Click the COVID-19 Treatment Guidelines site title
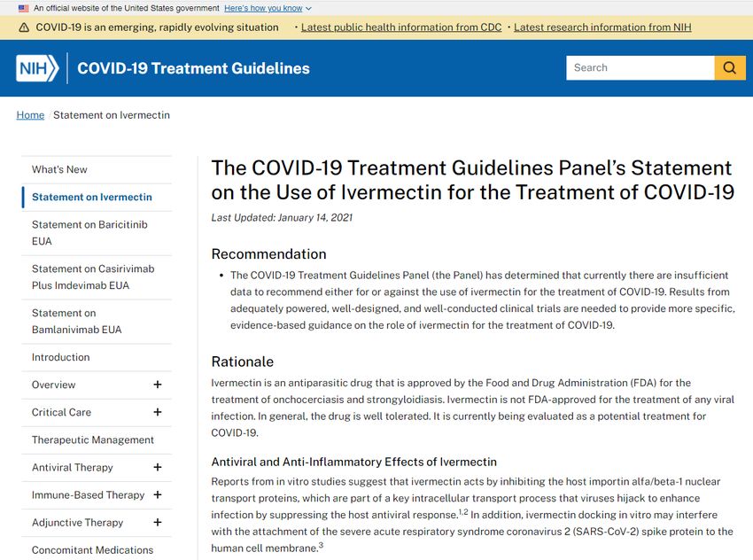The image size is (753, 560). [x=193, y=68]
